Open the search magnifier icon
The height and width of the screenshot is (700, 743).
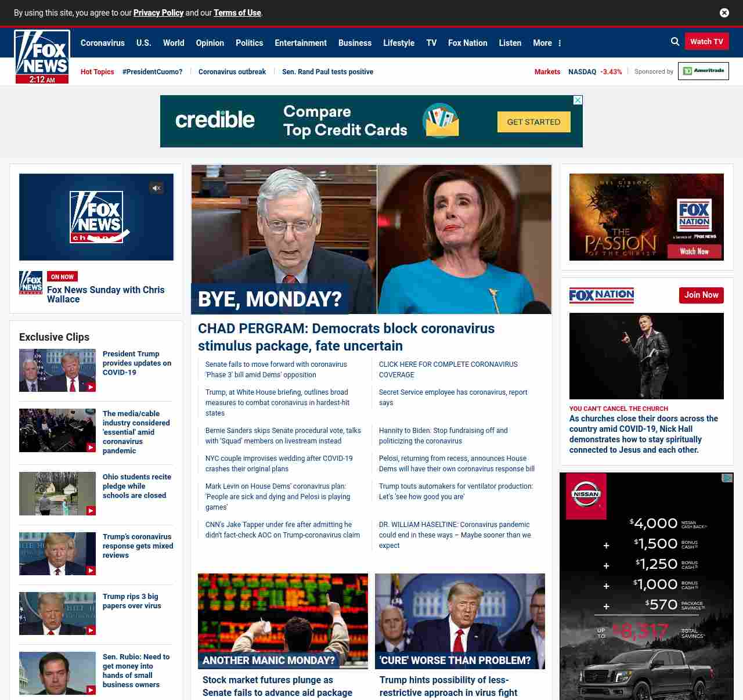pos(675,42)
